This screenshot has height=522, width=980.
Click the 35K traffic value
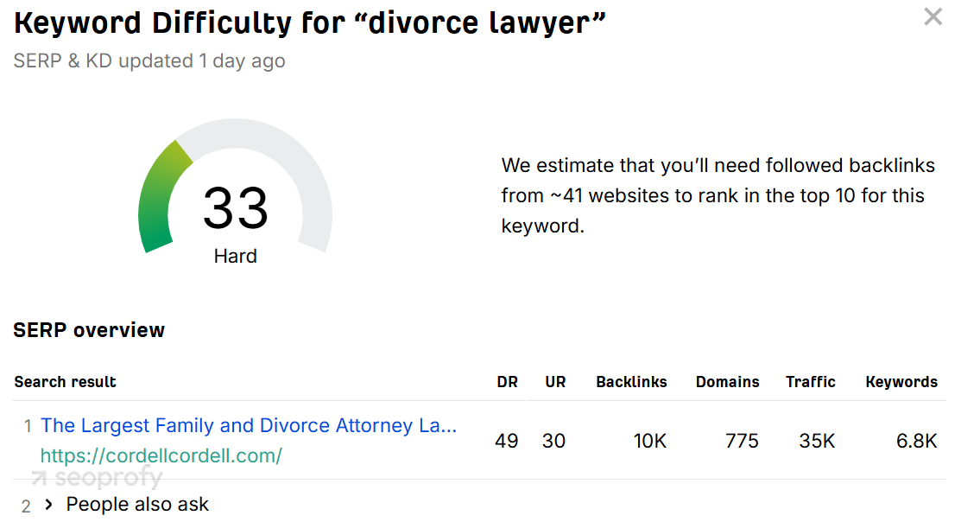[x=817, y=441]
